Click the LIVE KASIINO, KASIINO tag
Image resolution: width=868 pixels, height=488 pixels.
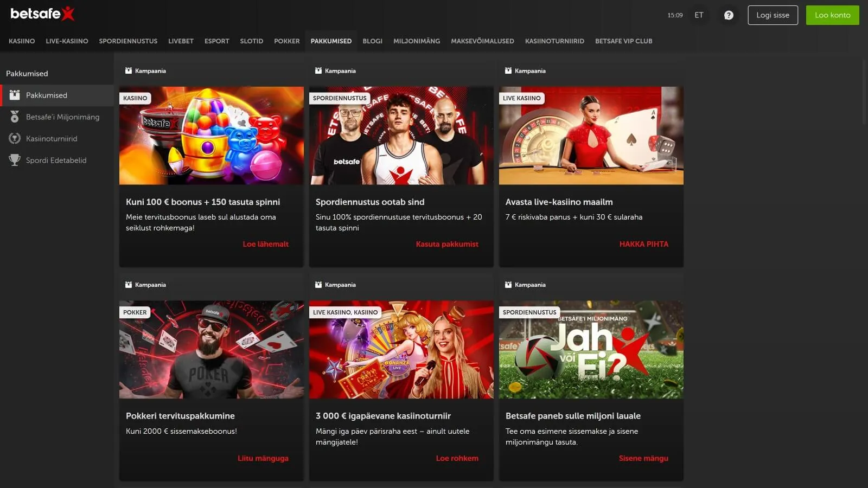pos(345,312)
